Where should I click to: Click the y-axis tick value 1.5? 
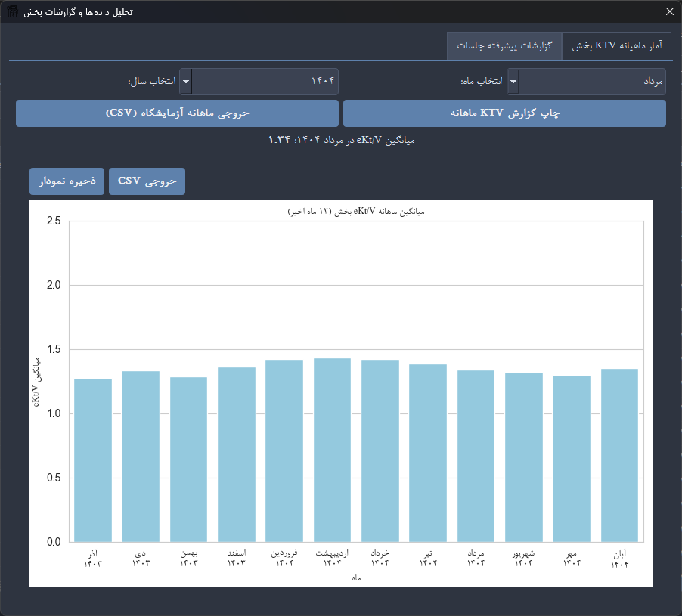click(54, 349)
